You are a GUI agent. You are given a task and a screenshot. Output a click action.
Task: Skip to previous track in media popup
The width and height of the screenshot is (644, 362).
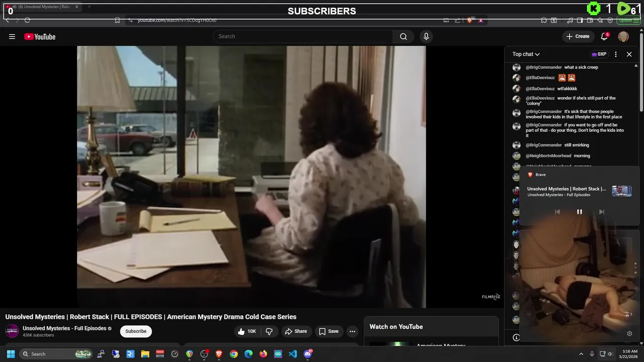tap(557, 212)
